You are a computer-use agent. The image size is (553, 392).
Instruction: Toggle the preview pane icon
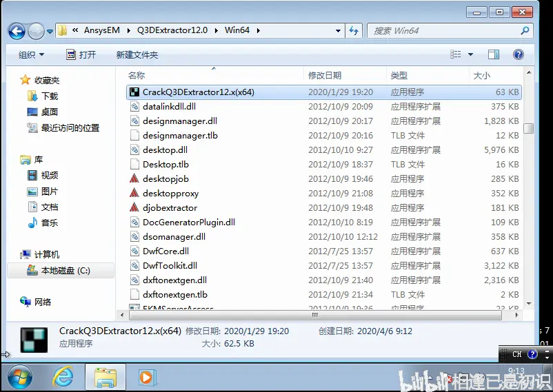[494, 54]
